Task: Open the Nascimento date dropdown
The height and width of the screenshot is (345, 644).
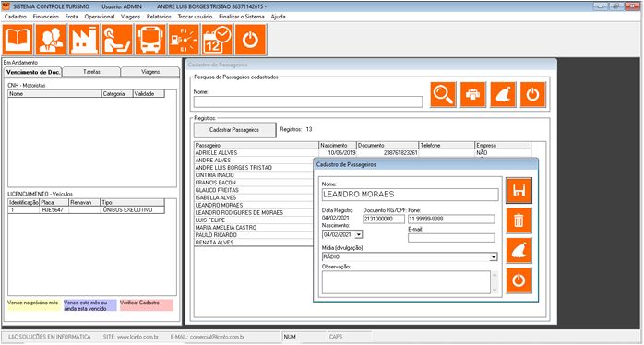Action: point(359,234)
